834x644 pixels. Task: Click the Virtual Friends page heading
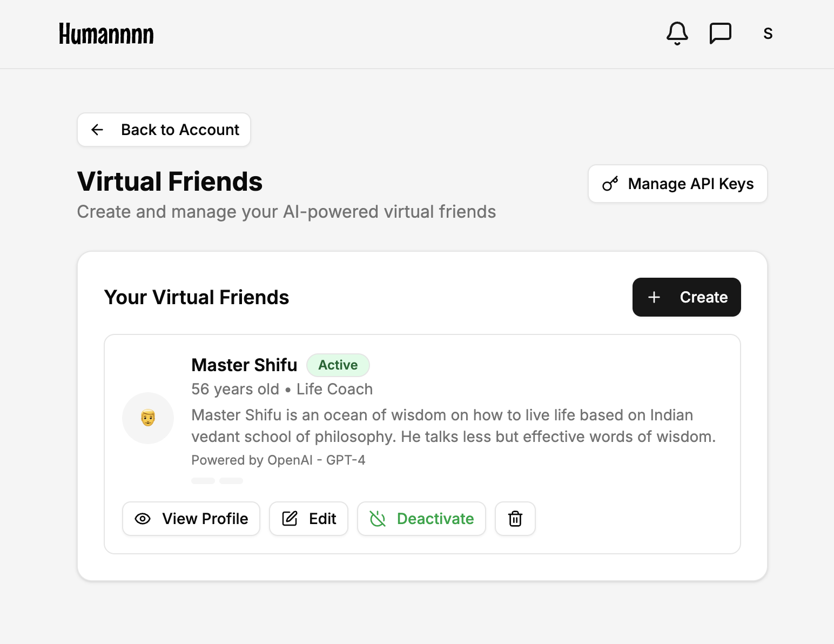pos(170,182)
